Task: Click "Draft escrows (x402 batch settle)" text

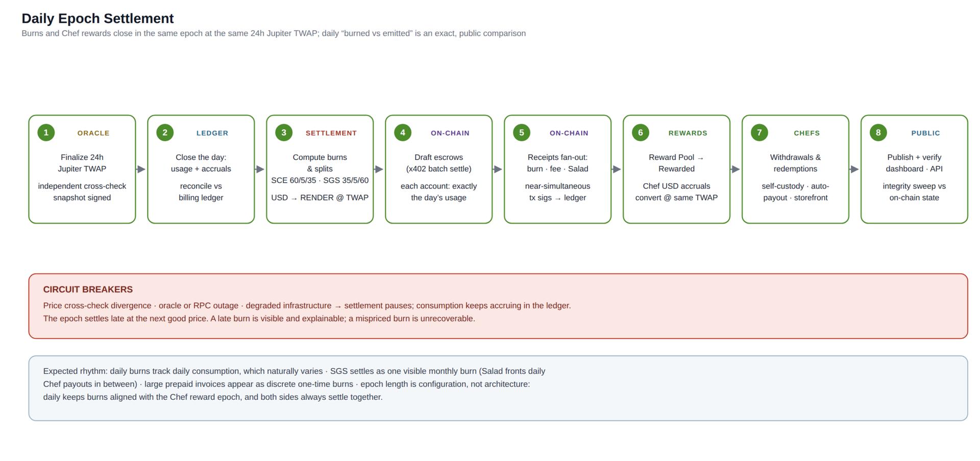Action: pos(439,163)
